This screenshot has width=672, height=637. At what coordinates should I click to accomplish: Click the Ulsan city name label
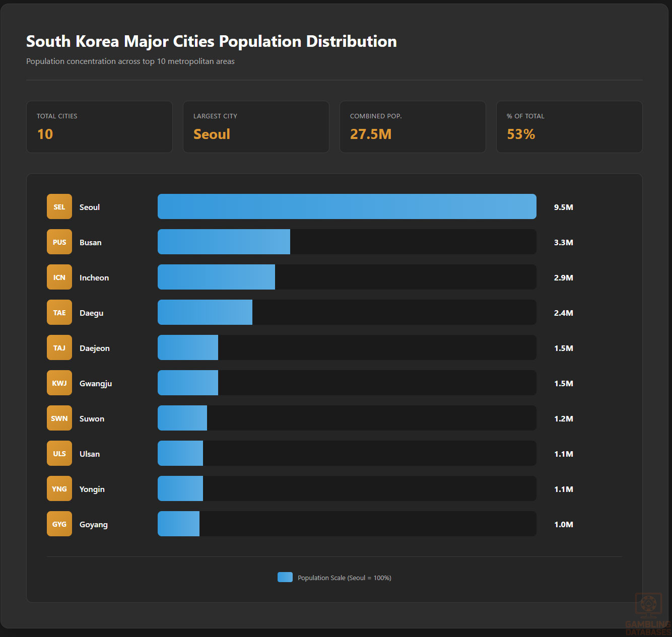click(90, 454)
